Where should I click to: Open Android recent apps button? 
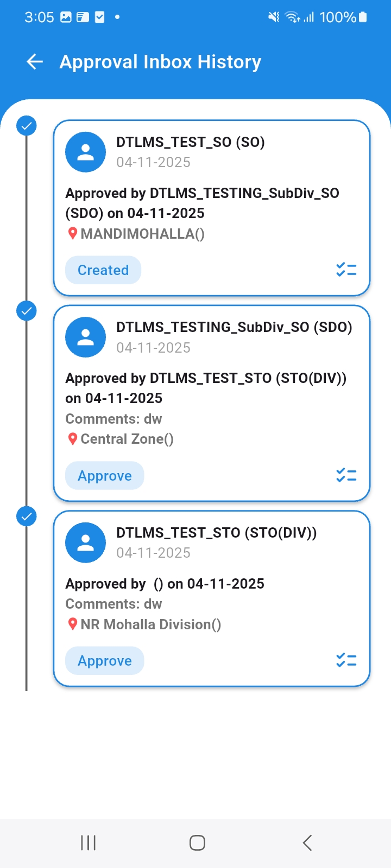(x=88, y=843)
